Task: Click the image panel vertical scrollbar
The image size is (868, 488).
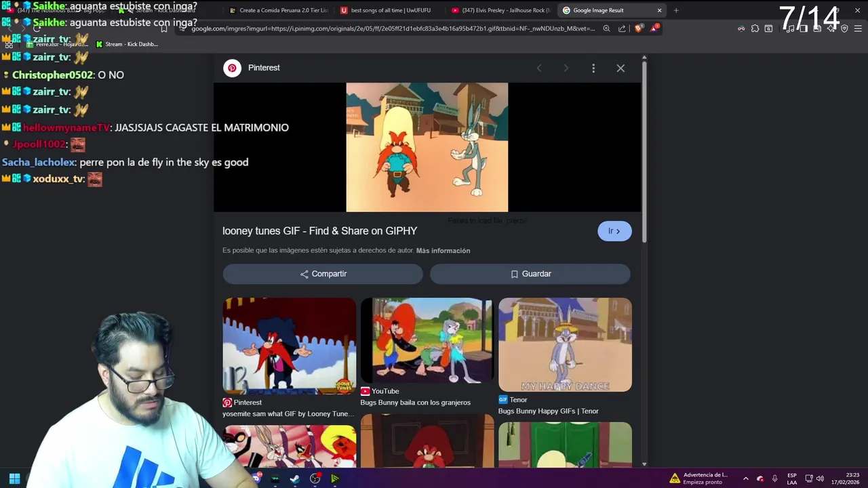Action: click(x=644, y=152)
